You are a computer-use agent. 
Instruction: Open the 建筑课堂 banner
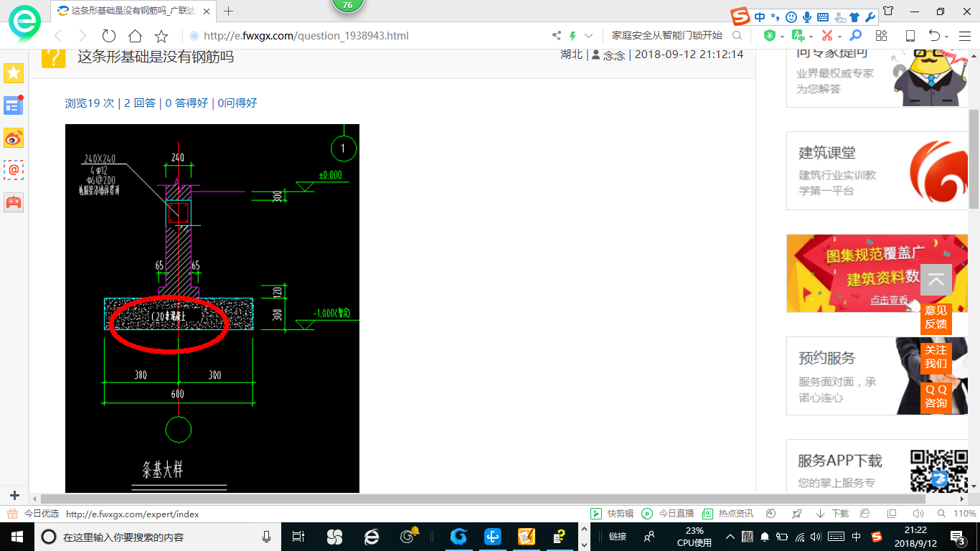(x=877, y=171)
